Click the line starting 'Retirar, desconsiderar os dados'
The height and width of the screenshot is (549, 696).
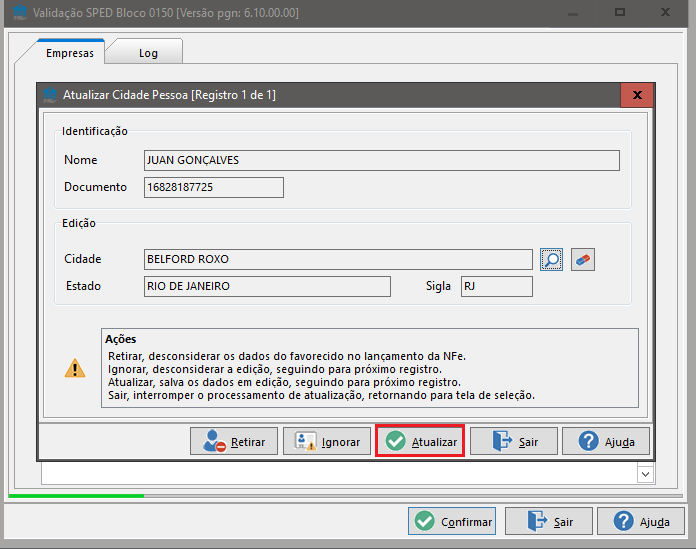point(287,356)
